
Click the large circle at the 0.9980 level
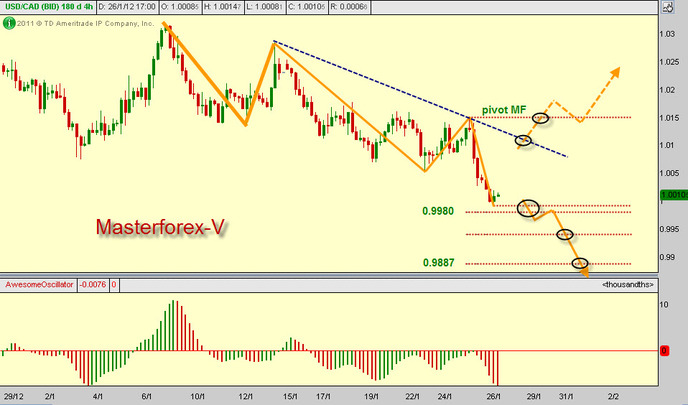click(x=528, y=208)
